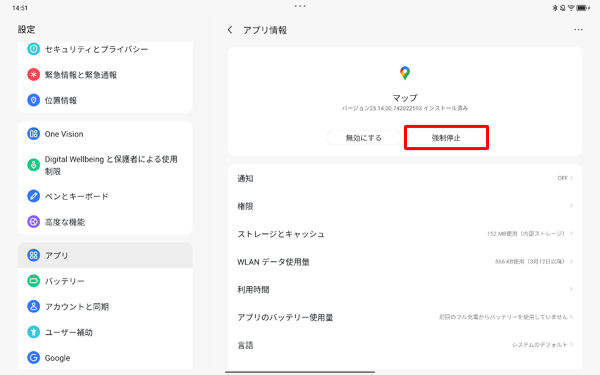Tap the Wi-Fi indicator in status bar
600x375 pixels.
pos(571,8)
